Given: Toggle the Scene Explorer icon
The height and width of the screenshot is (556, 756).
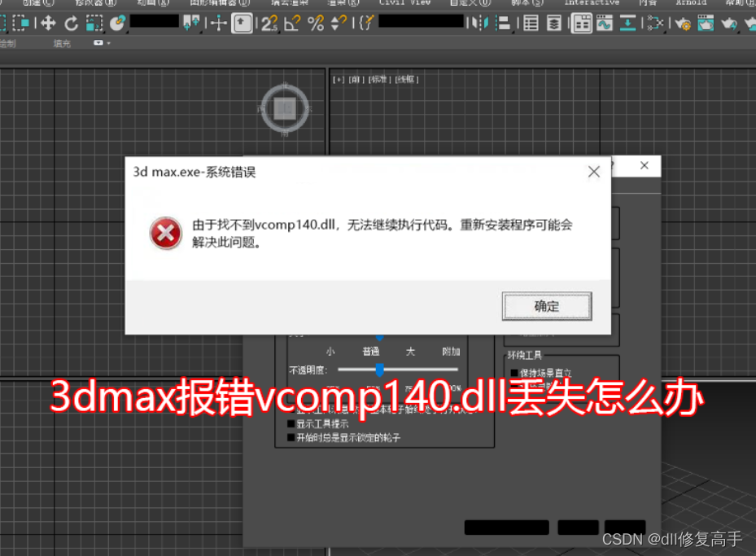Looking at the screenshot, I should 531,23.
